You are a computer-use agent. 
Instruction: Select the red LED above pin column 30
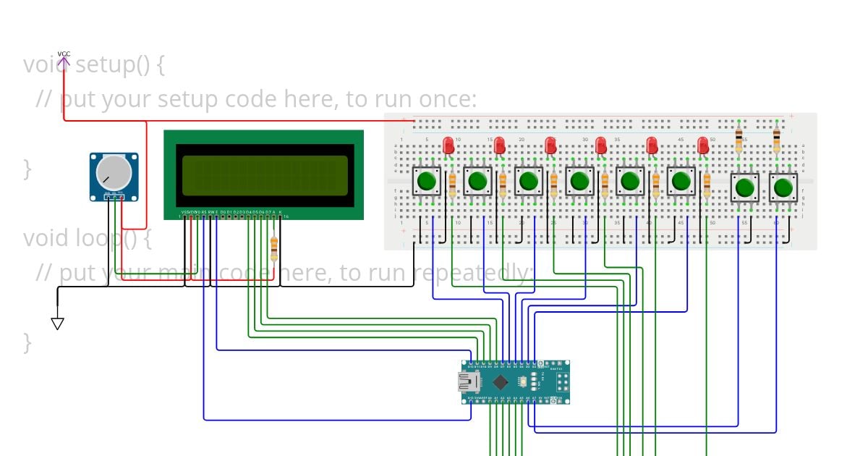600,145
